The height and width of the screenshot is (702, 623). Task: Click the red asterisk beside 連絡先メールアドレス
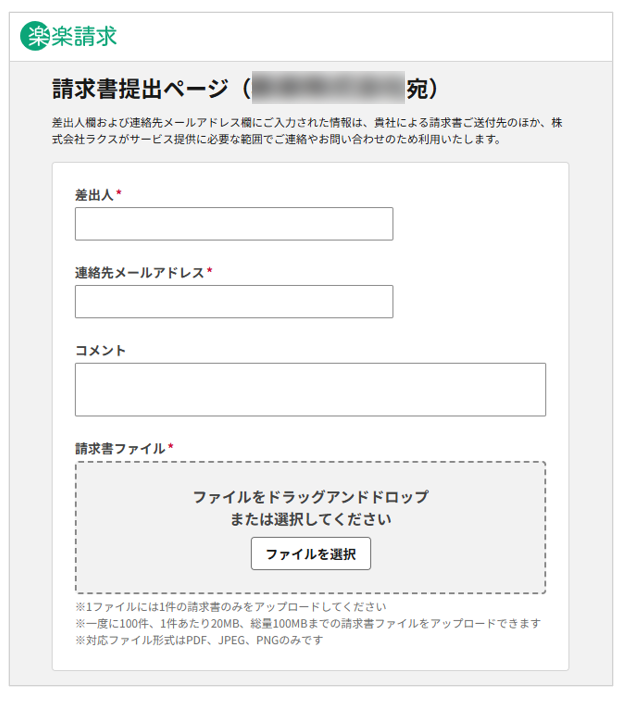[x=210, y=272]
